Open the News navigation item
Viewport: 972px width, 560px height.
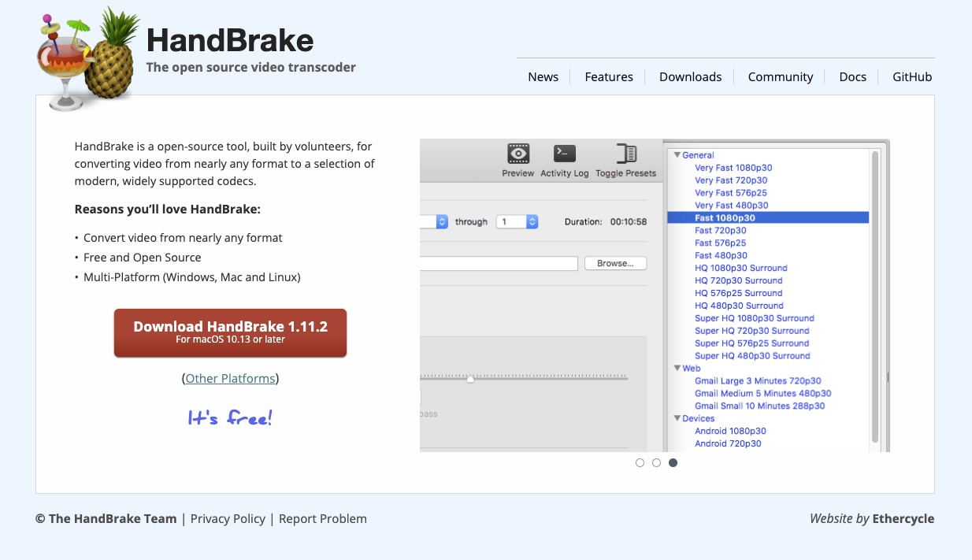(544, 76)
